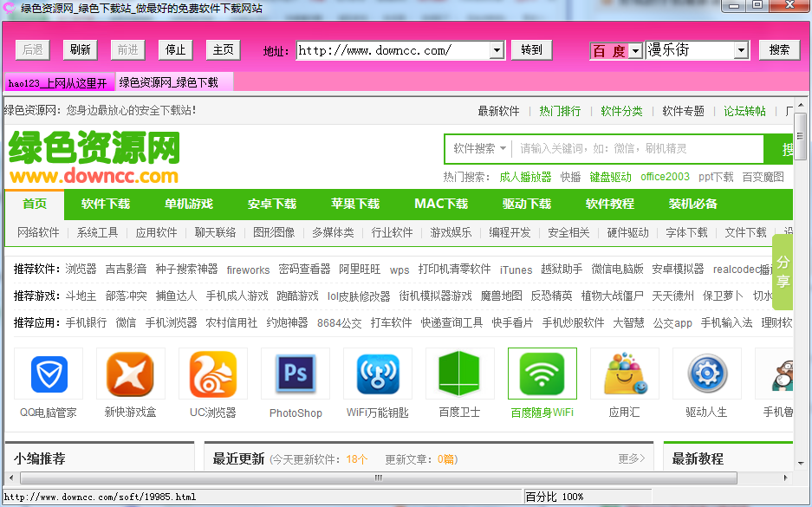
Task: Expand the 软件搜索 category dropdown
Action: tap(480, 149)
